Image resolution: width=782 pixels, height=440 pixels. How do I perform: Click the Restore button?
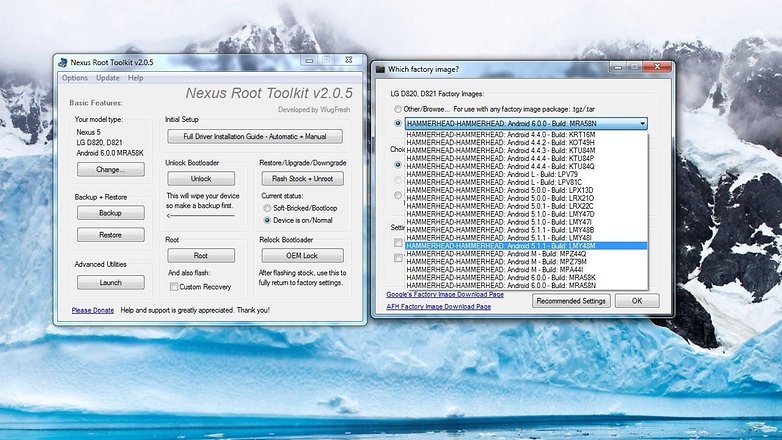(x=111, y=235)
